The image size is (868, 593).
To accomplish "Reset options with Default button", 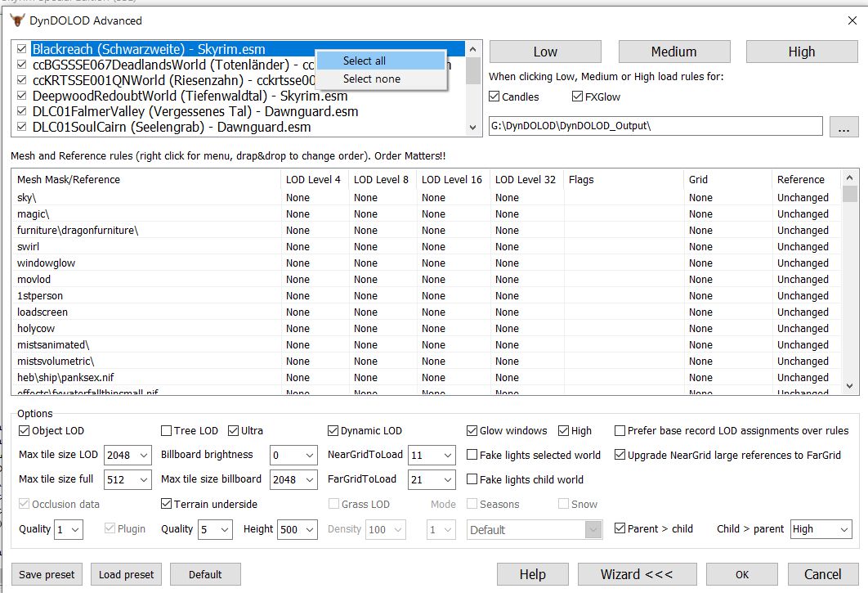I will coord(205,574).
